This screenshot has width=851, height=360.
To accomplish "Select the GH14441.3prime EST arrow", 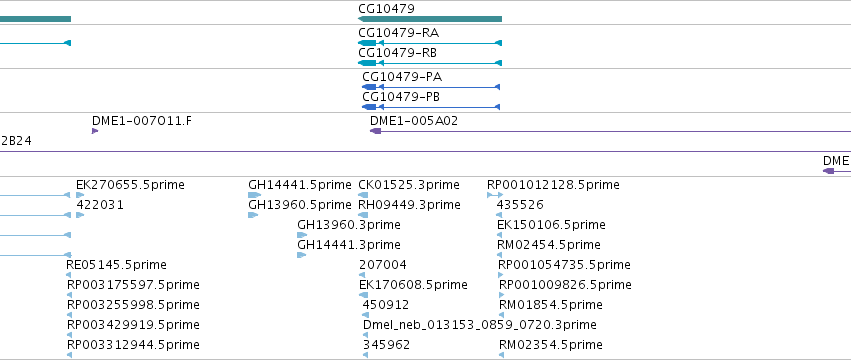I will point(302,255).
